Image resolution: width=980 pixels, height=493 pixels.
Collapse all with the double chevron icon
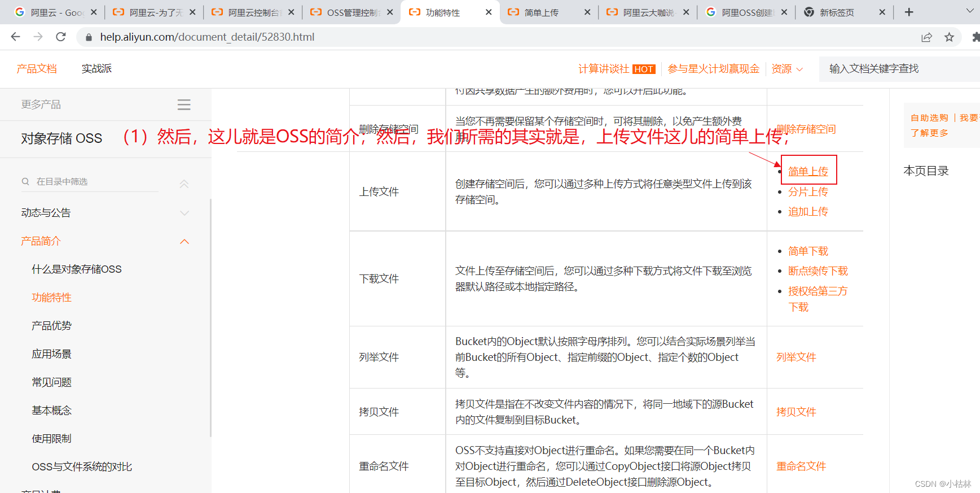(184, 184)
